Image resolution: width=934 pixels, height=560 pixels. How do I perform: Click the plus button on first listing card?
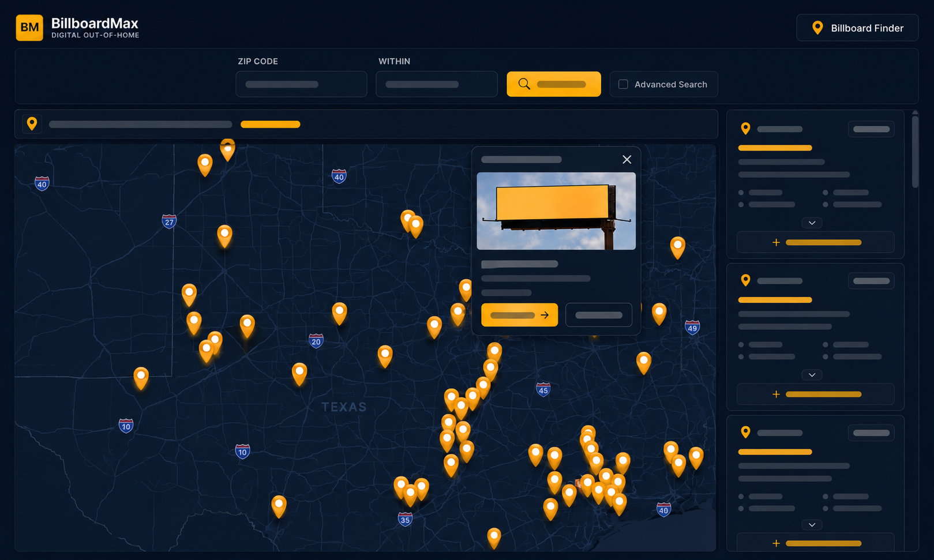[816, 242]
